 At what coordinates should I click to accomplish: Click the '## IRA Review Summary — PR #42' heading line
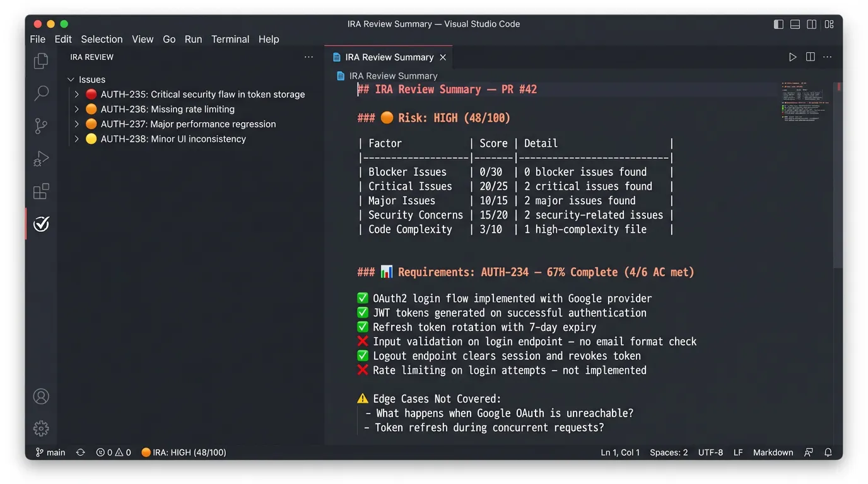pos(447,89)
